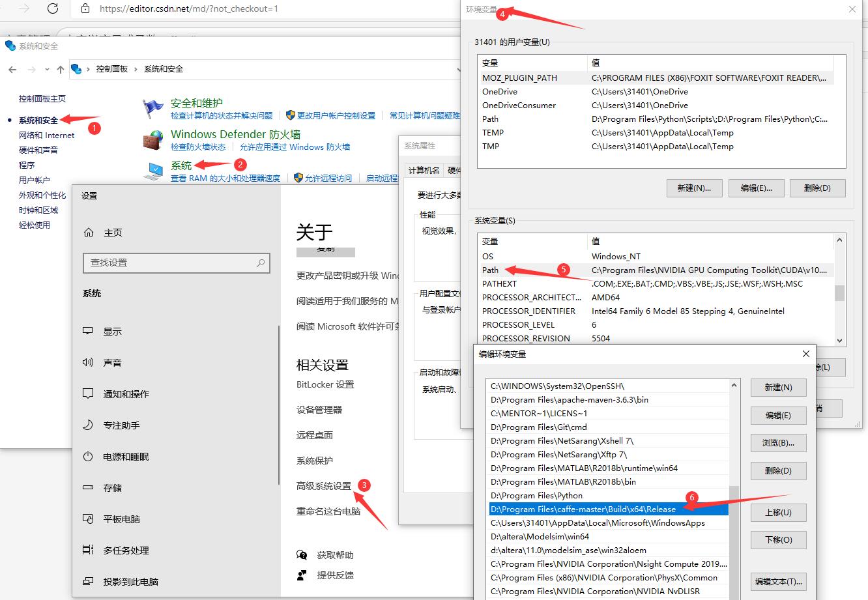This screenshot has height=600, width=868.
Task: Select system variable Path row
Action: (x=656, y=270)
